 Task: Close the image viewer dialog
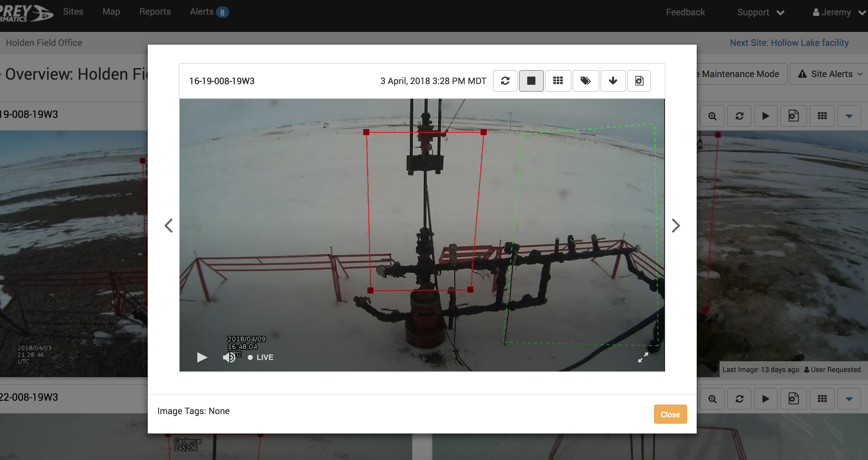tap(670, 414)
